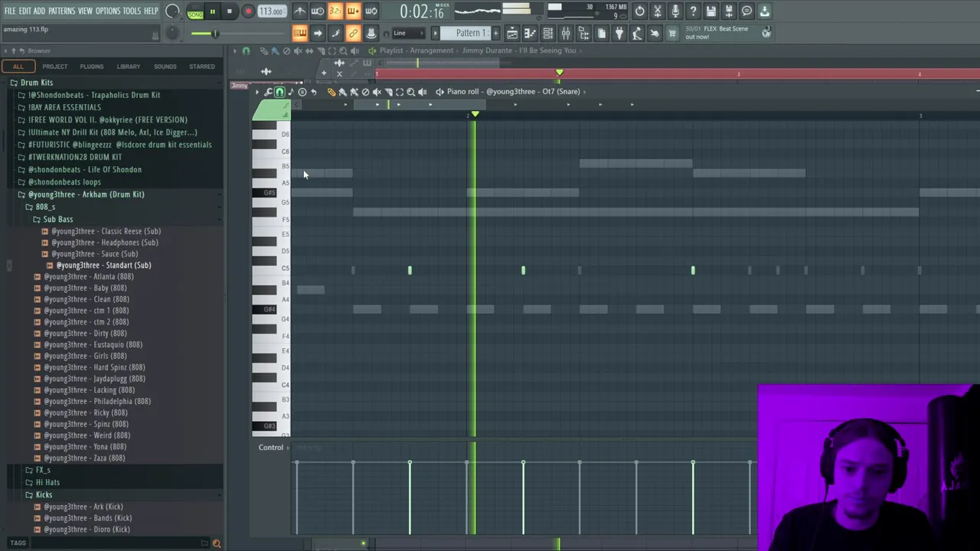Open the speech bubble info icon
Viewport: 980px width, 551px height.
[746, 11]
